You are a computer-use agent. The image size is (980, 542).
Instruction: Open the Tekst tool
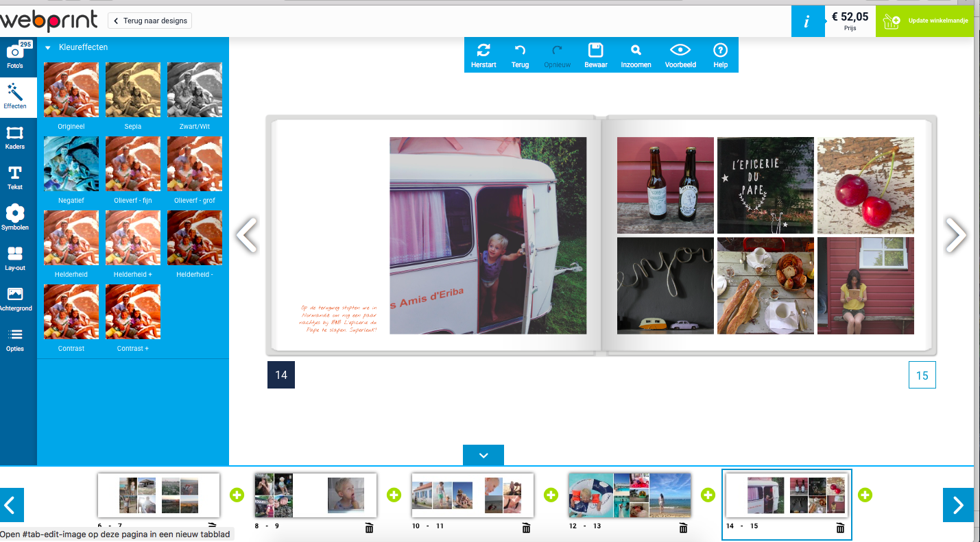pyautogui.click(x=15, y=177)
